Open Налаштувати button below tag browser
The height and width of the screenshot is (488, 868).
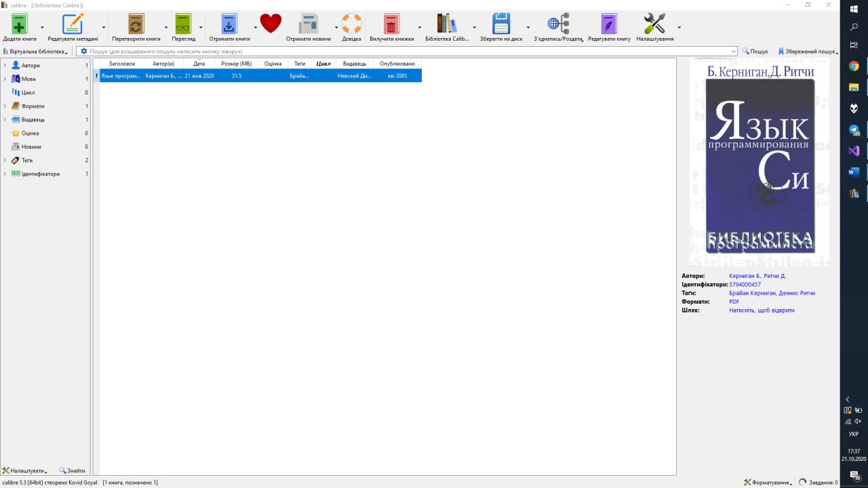24,470
